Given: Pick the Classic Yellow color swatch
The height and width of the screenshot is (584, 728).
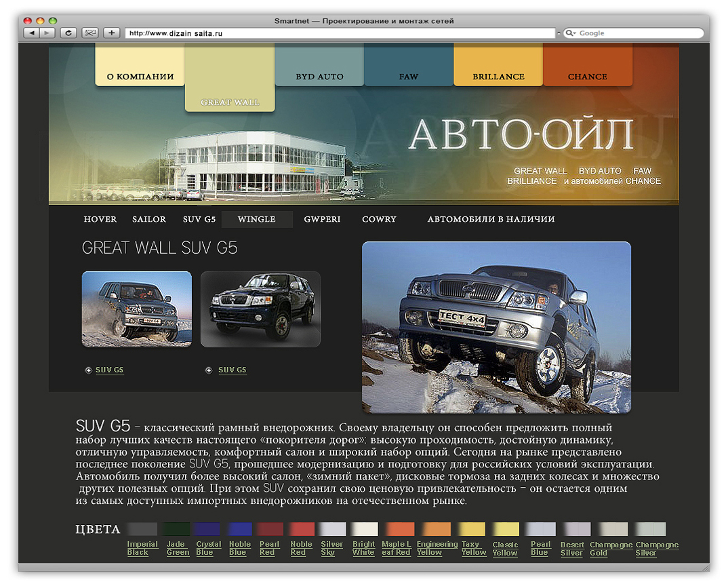Looking at the screenshot, I should (x=506, y=528).
